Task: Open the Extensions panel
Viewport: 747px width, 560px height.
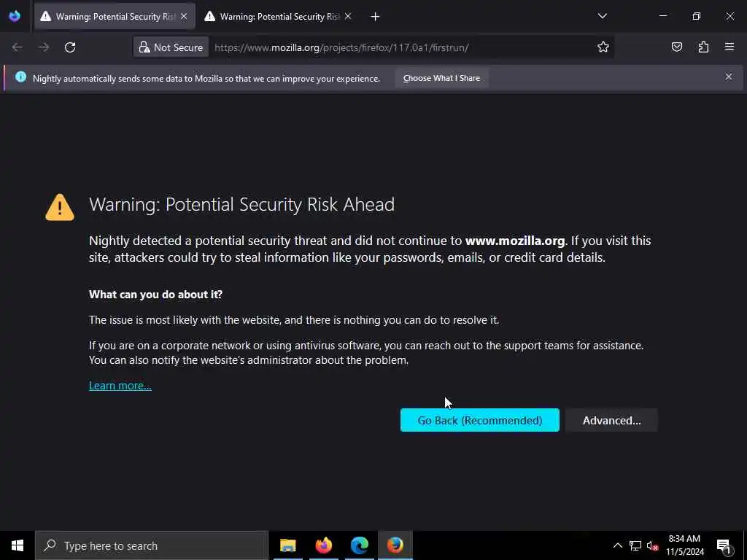Action: tap(703, 47)
